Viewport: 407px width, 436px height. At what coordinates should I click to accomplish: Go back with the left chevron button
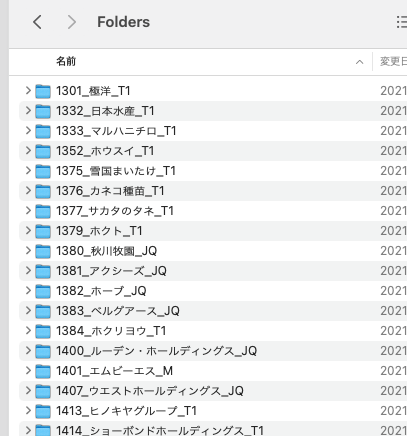37,22
